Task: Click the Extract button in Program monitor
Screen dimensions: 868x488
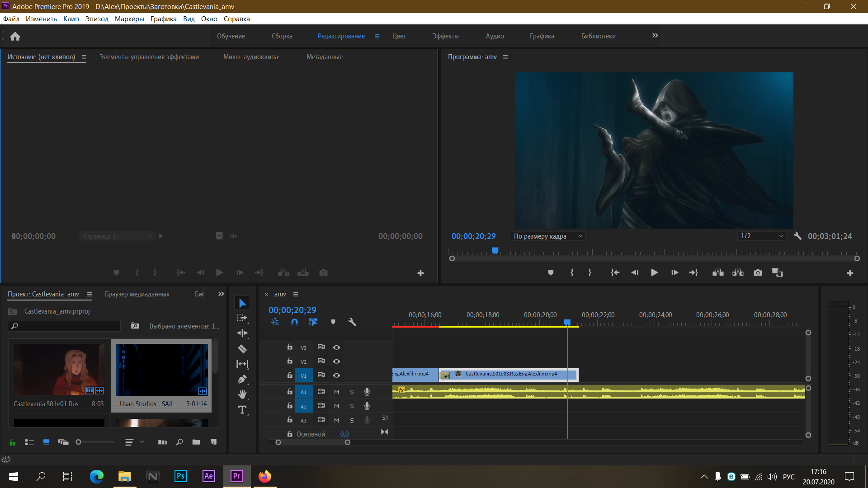Action: pyautogui.click(x=738, y=272)
